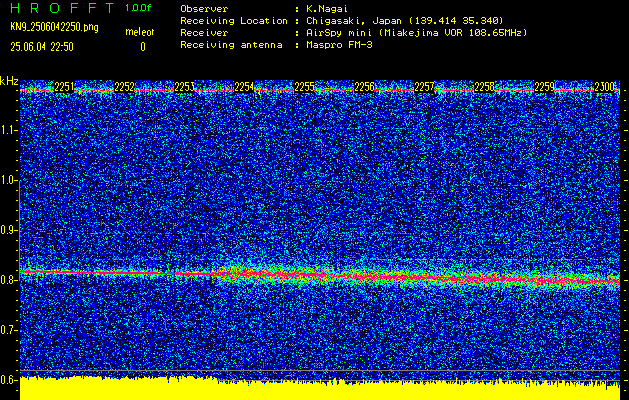
Task: Select the 2259 time marker
Action: click(x=545, y=87)
